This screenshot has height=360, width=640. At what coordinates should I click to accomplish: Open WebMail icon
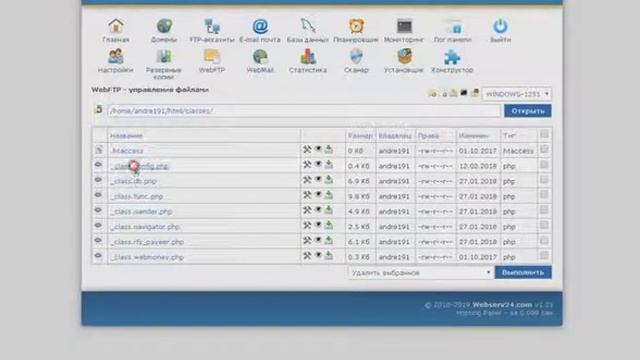click(x=260, y=56)
